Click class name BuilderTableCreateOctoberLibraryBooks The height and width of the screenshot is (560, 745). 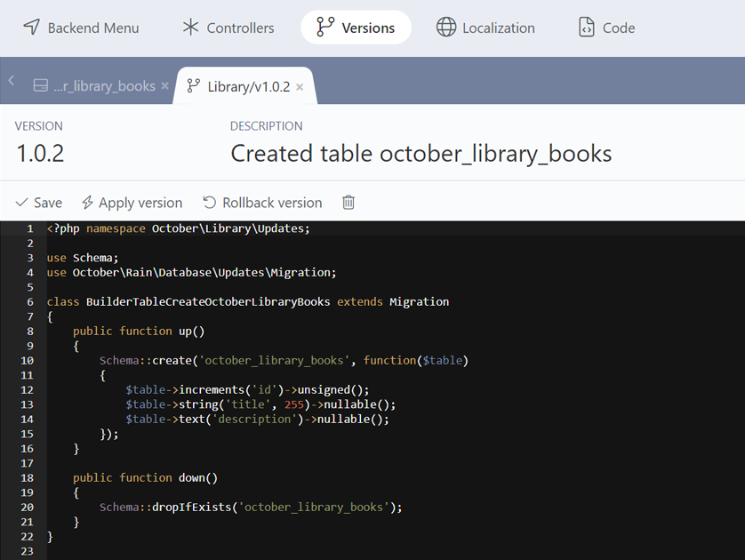(x=208, y=302)
